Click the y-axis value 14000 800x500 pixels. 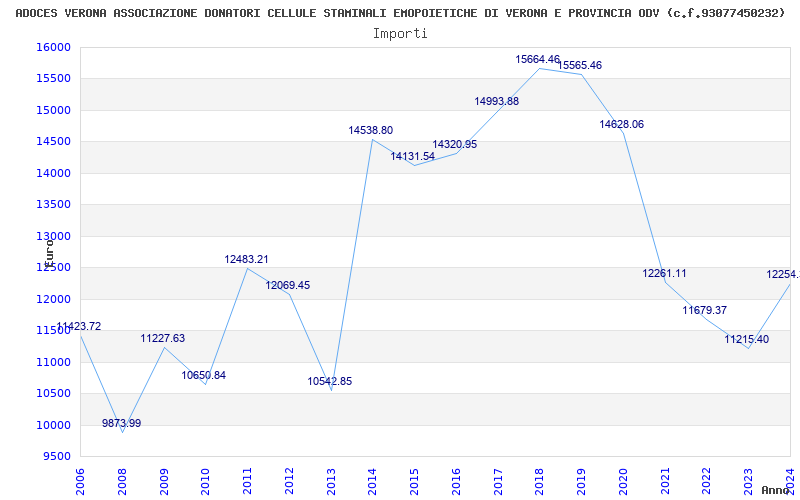pyautogui.click(x=53, y=173)
